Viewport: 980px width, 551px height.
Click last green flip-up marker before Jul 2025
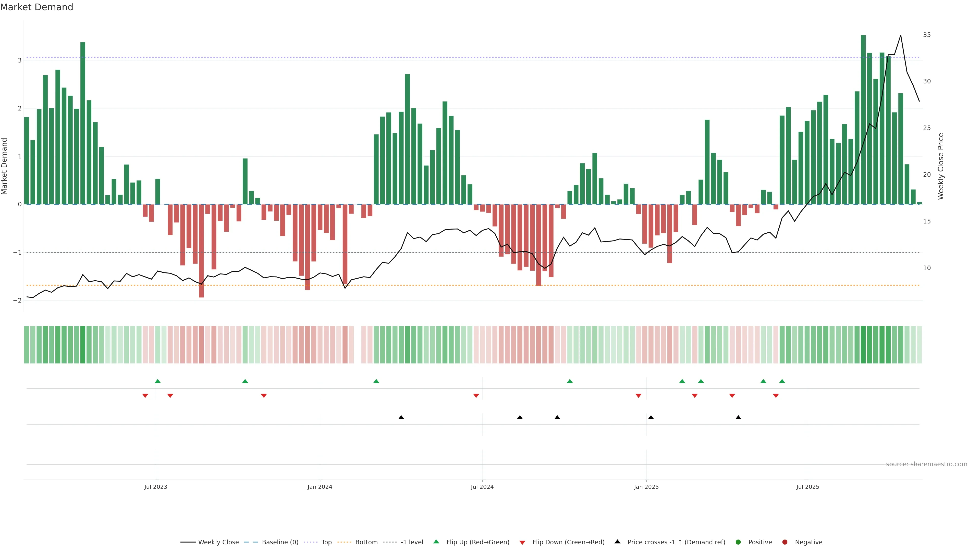coord(782,381)
